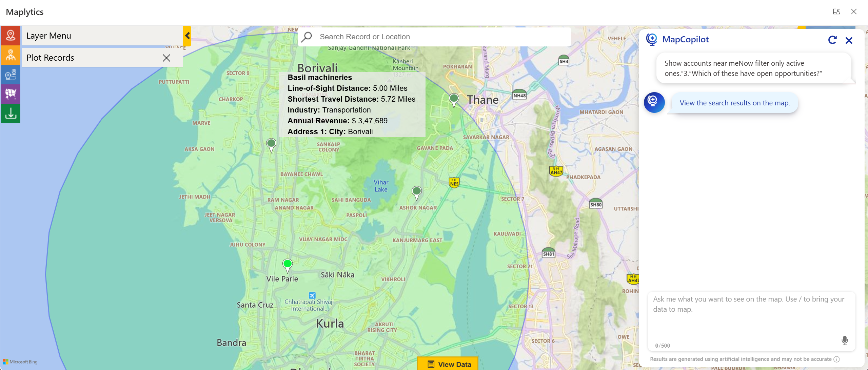
Task: Close the Plot Records panel
Action: click(166, 58)
